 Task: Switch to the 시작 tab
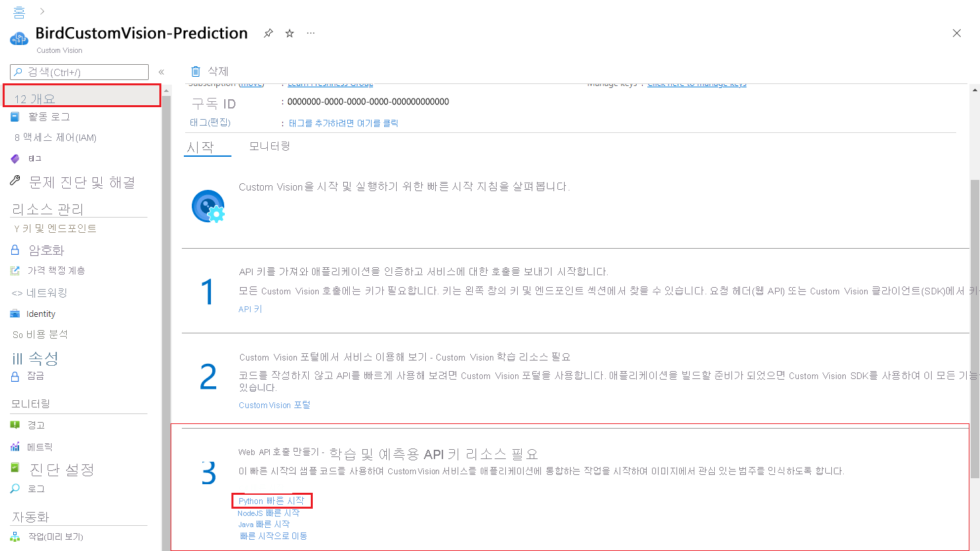point(200,148)
